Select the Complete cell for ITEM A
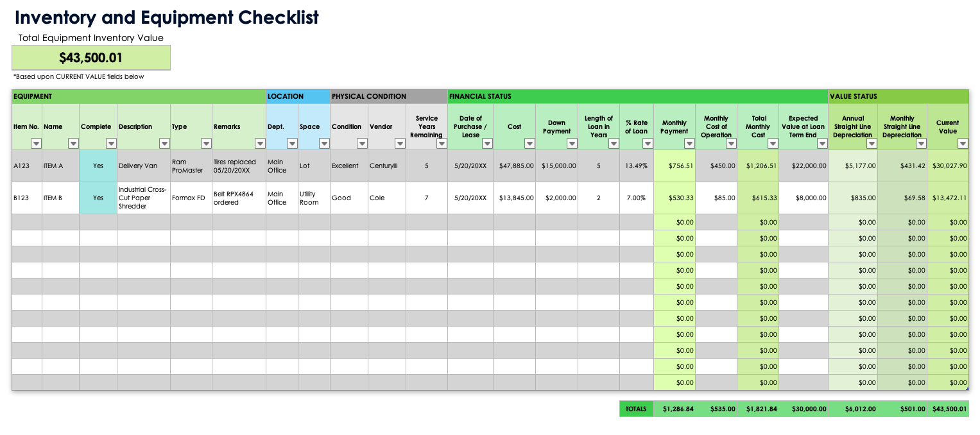Viewport: 980px width, 435px height. pyautogui.click(x=98, y=166)
